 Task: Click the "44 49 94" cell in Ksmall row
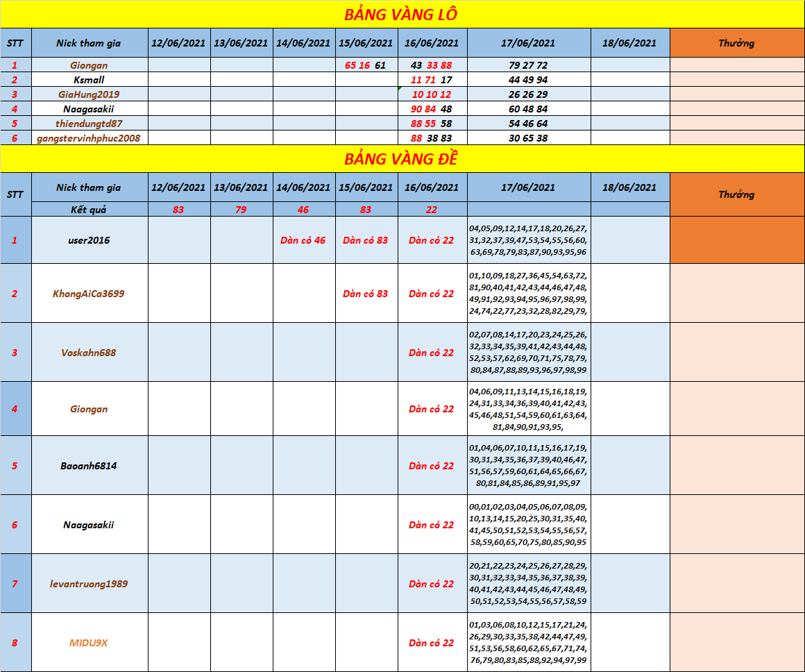coord(528,80)
